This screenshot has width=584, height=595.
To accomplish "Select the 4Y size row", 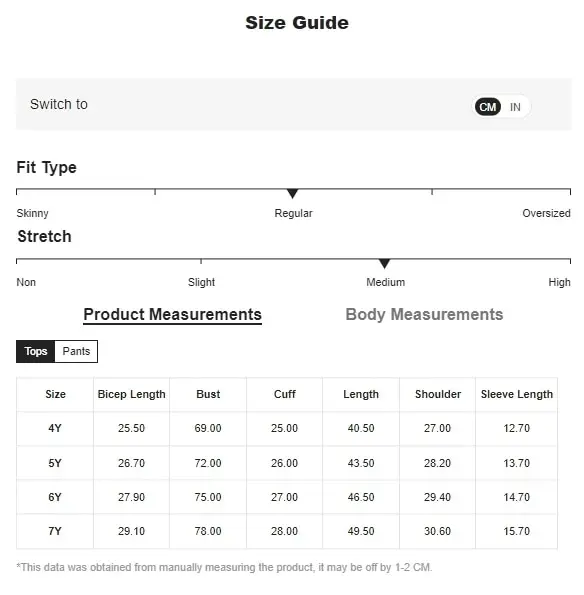I will pos(287,429).
